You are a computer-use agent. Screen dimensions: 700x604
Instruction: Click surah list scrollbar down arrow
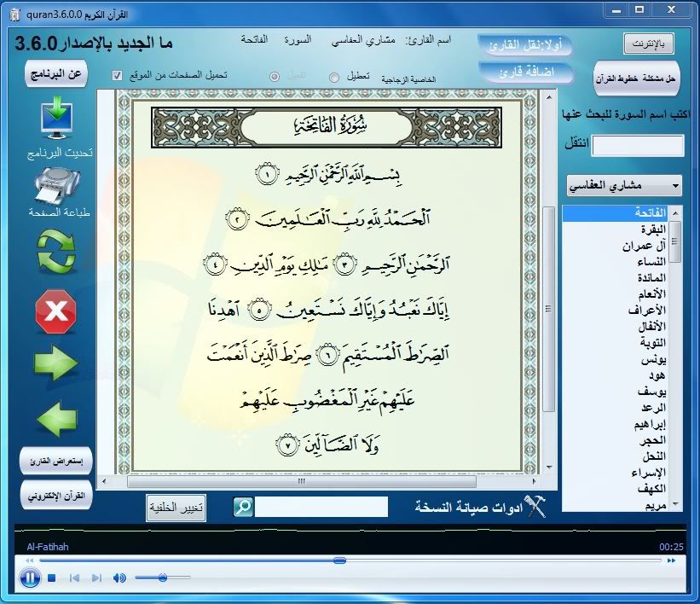point(675,504)
